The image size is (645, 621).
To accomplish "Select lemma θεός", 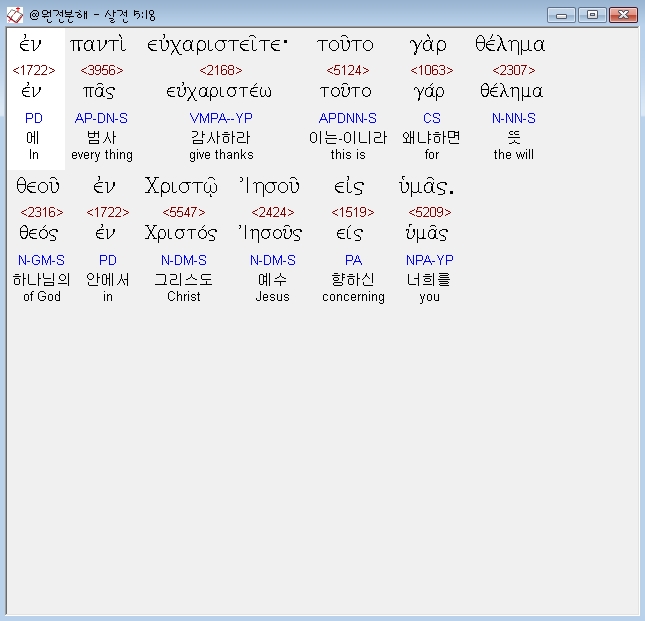I will [39, 233].
